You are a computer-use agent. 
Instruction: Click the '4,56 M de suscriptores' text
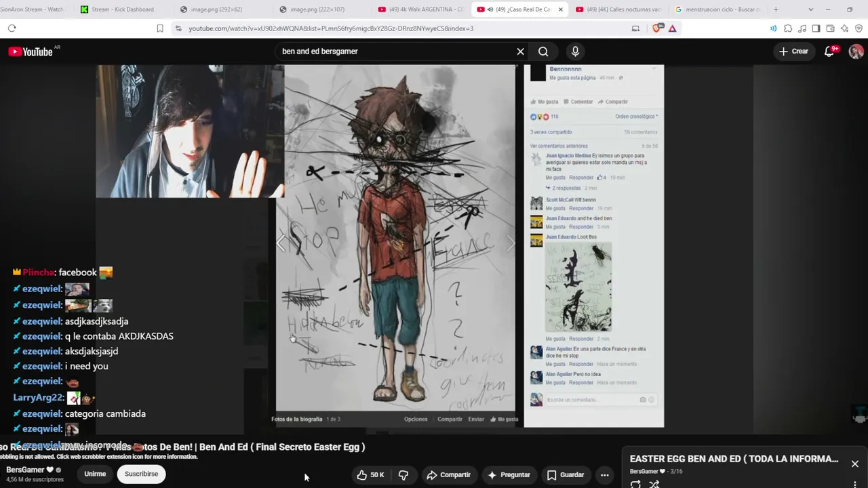pos(35,480)
